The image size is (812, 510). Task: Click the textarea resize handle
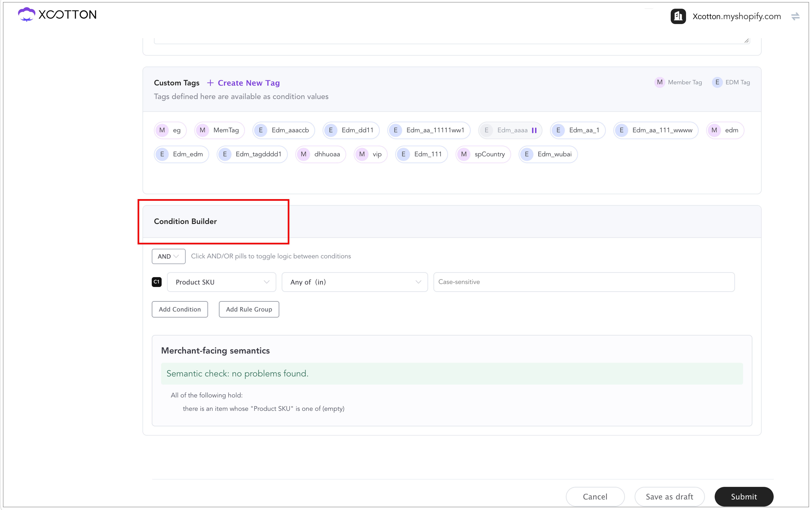pos(747,41)
